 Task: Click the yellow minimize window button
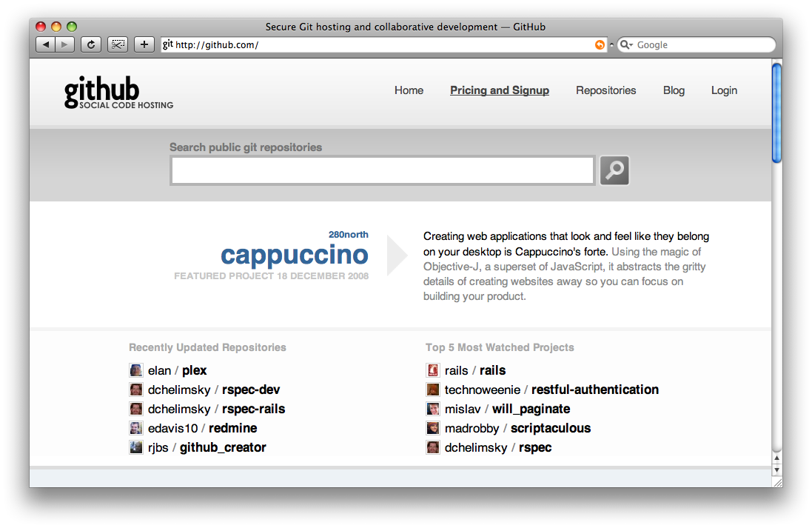(56, 27)
